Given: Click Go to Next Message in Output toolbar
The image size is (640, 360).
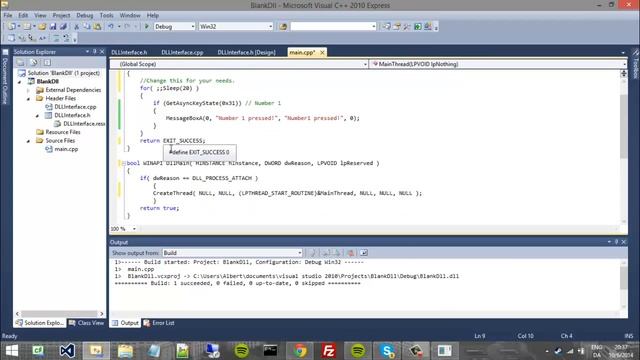Looking at the screenshot, I should [337, 253].
